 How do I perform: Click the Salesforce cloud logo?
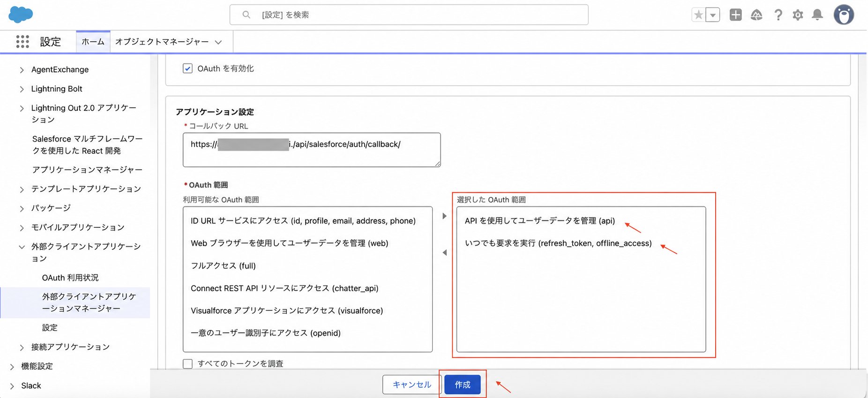[x=21, y=15]
